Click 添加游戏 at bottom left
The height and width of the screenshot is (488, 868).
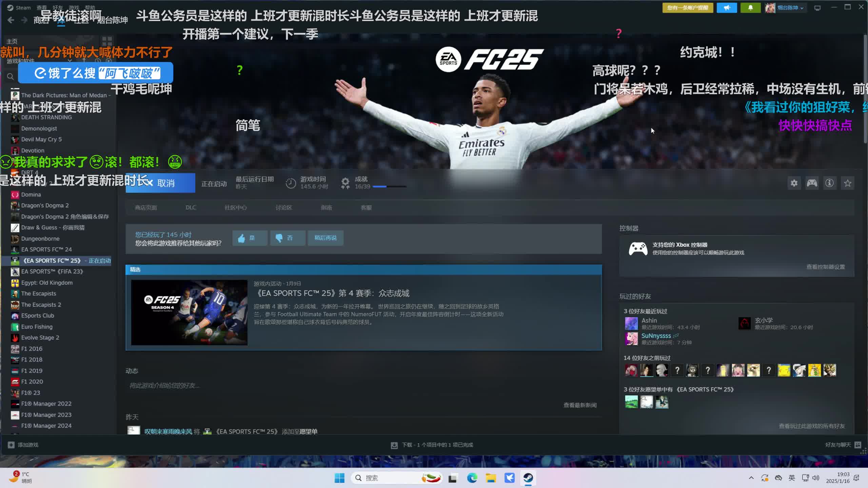tap(28, 445)
